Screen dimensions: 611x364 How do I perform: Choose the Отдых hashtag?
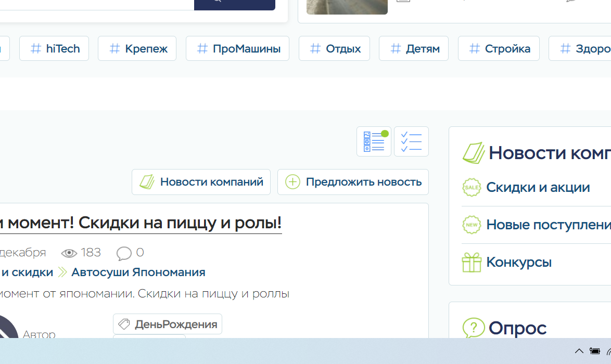tap(334, 49)
